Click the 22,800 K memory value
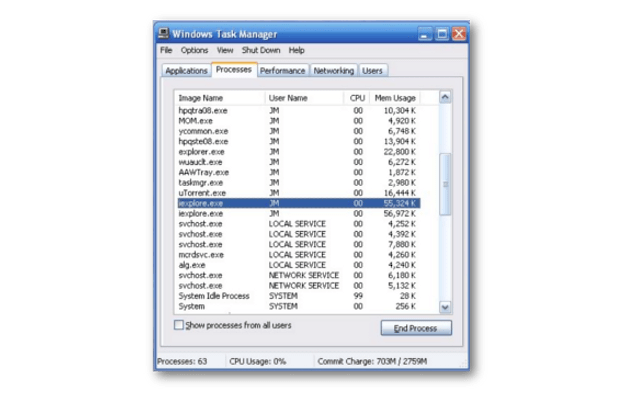Screen dimensions: 625x396 pyautogui.click(x=399, y=152)
